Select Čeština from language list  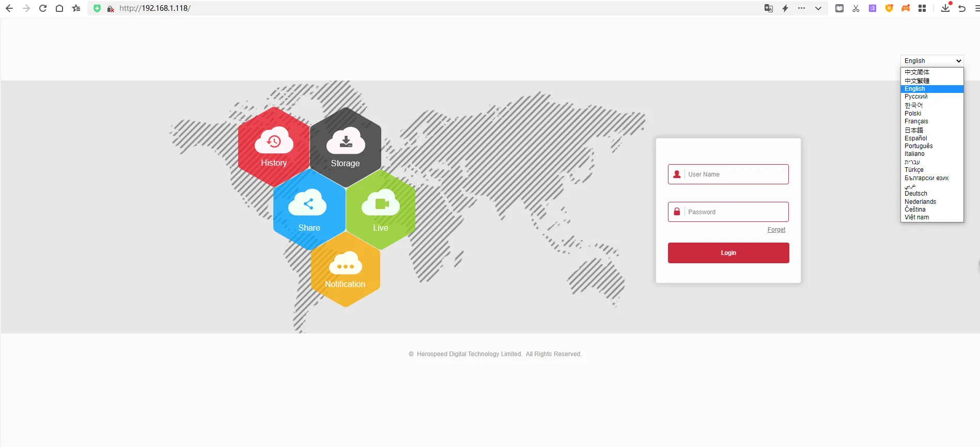[x=932, y=210]
